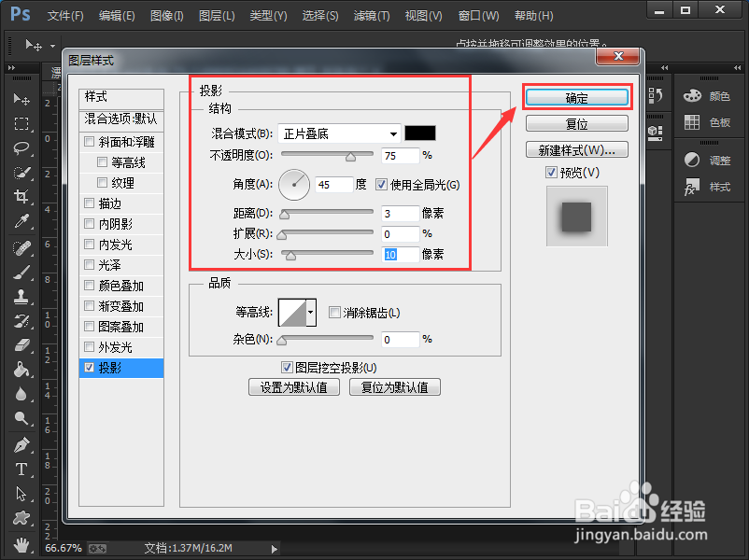Enable the 斜面和浮雕 (Bevel and Emboss) checkbox
Image resolution: width=749 pixels, height=560 pixels.
tap(90, 142)
